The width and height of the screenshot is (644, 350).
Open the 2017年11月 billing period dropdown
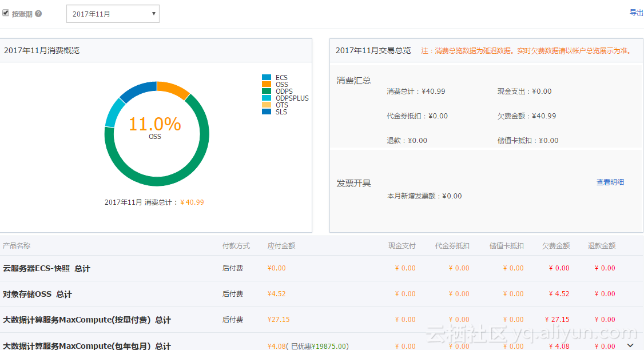[x=113, y=14]
